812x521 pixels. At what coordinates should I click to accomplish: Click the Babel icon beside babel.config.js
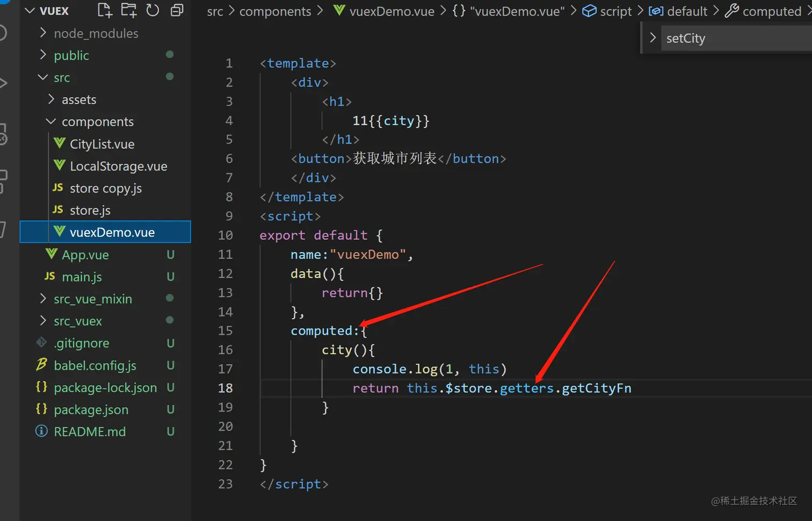tap(41, 365)
